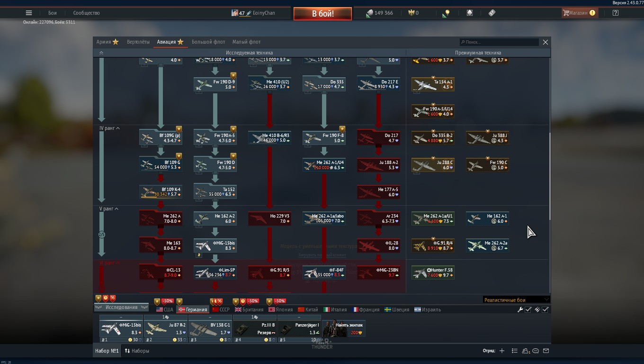This screenshot has width=644, height=364.
Task: Switch to the Армия tab
Action: pos(107,42)
